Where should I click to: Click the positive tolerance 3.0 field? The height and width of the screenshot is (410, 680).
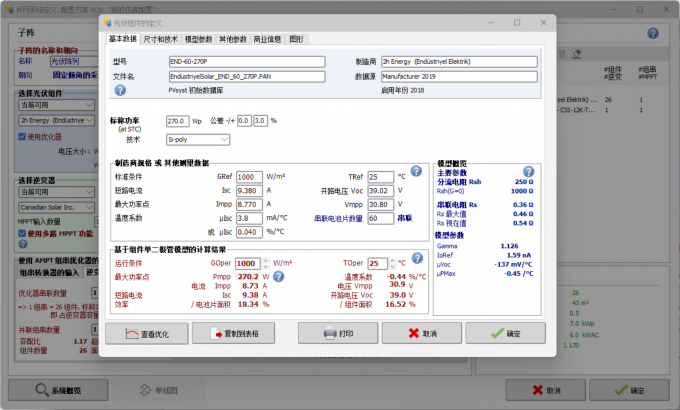tap(260, 121)
